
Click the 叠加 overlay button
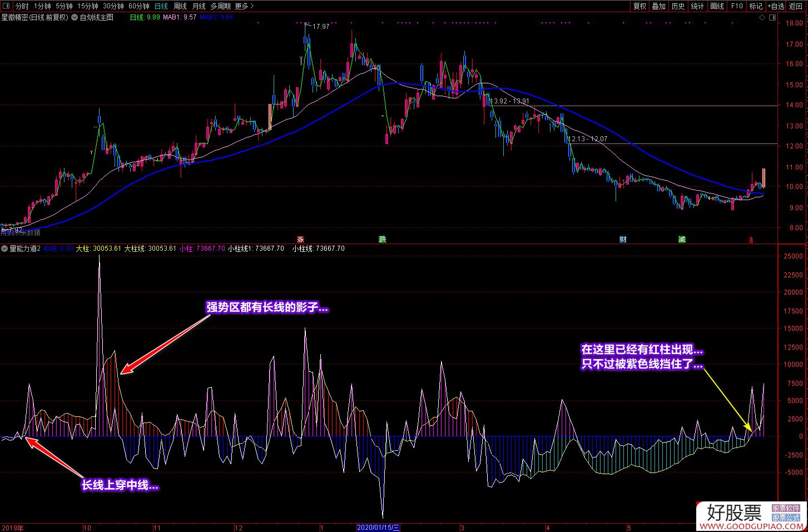659,6
